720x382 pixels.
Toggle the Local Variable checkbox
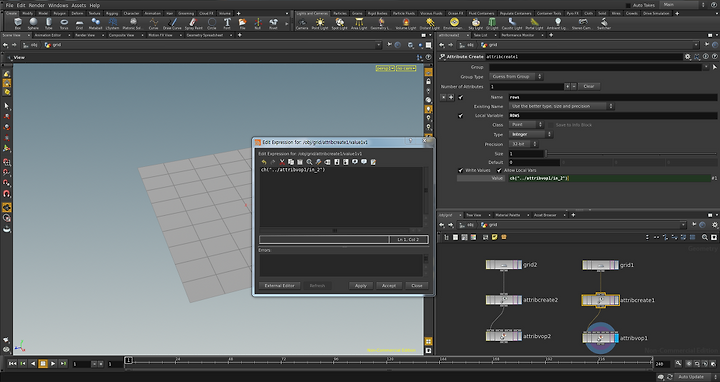click(x=461, y=116)
